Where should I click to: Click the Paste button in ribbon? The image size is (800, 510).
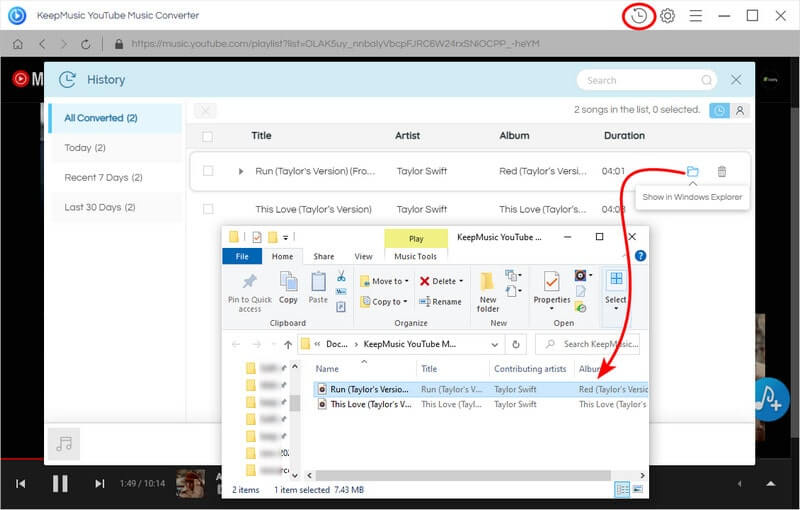click(x=318, y=288)
